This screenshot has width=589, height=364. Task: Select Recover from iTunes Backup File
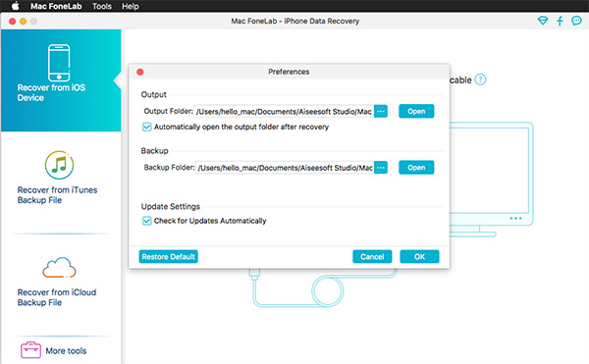tap(57, 195)
